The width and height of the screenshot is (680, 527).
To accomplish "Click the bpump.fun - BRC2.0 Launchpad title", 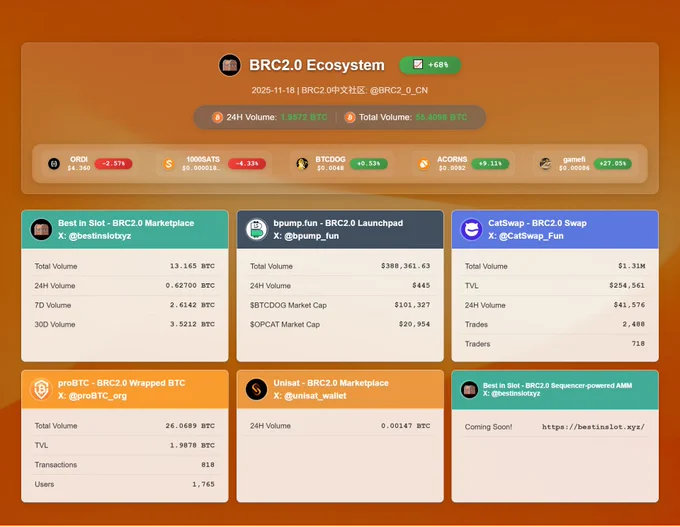I will coord(338,223).
